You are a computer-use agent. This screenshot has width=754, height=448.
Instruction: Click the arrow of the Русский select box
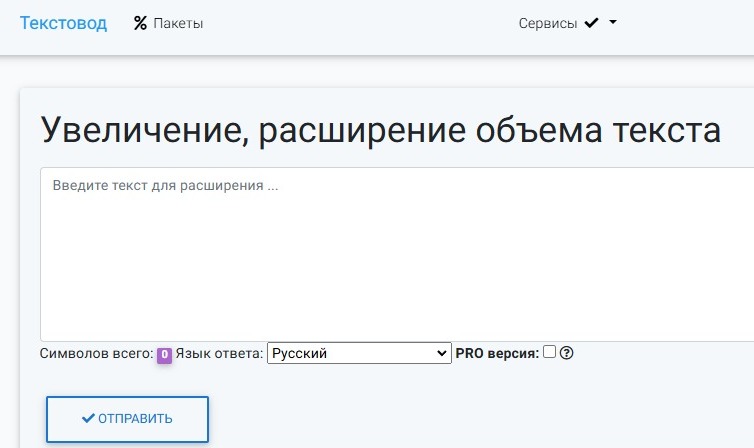coord(443,353)
